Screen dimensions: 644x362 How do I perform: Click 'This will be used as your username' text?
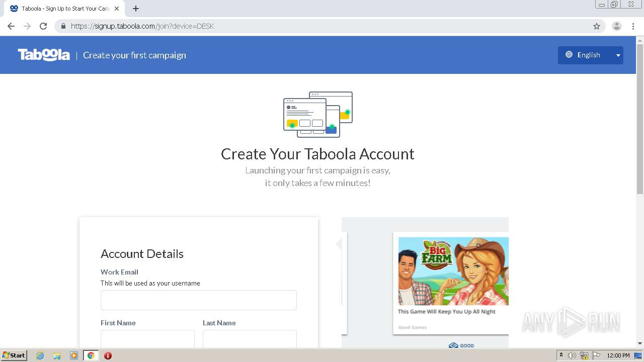pyautogui.click(x=150, y=283)
